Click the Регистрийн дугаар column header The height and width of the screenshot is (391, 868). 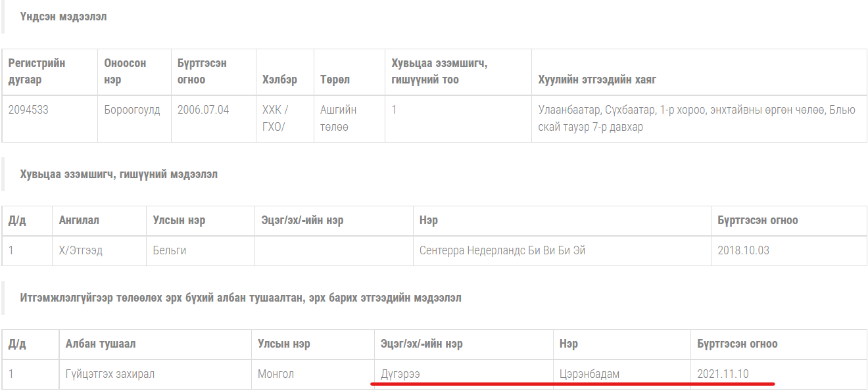click(37, 71)
